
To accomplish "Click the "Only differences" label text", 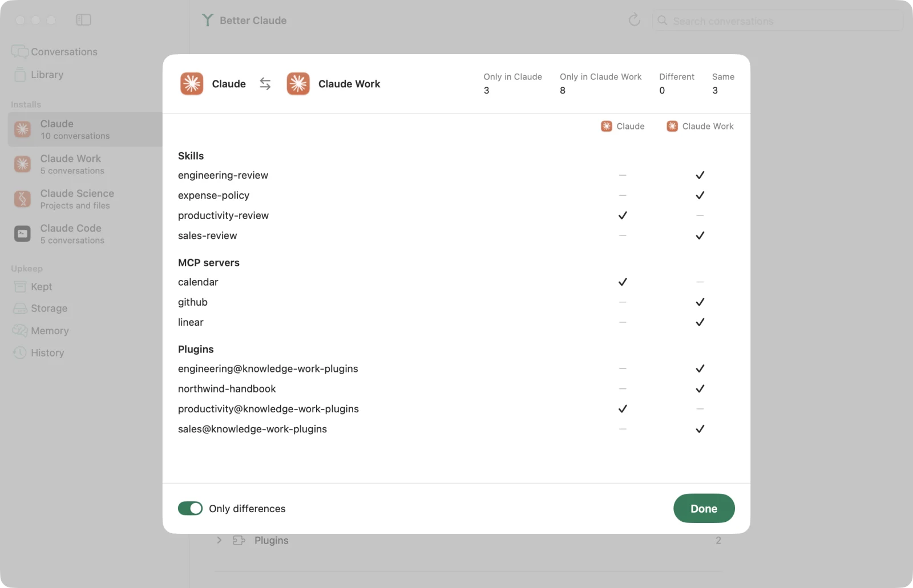I will [247, 509].
